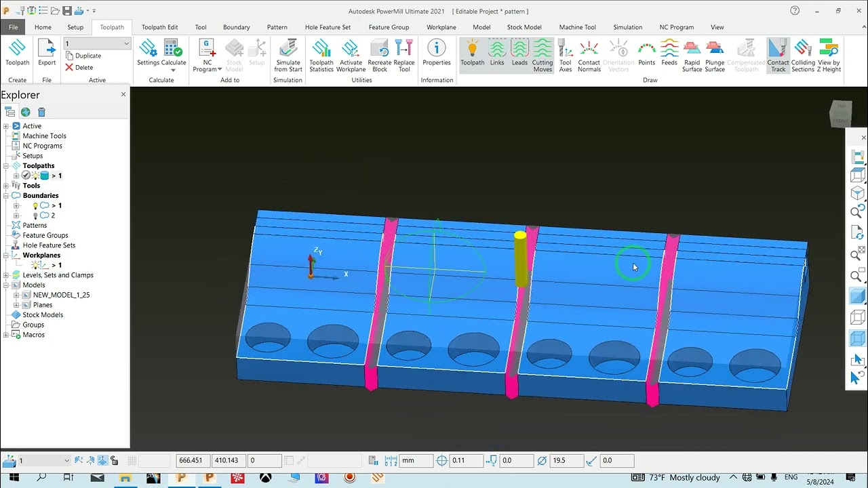Toggle light bulb of Toolpath 1
This screenshot has height=488, width=868.
click(35, 176)
